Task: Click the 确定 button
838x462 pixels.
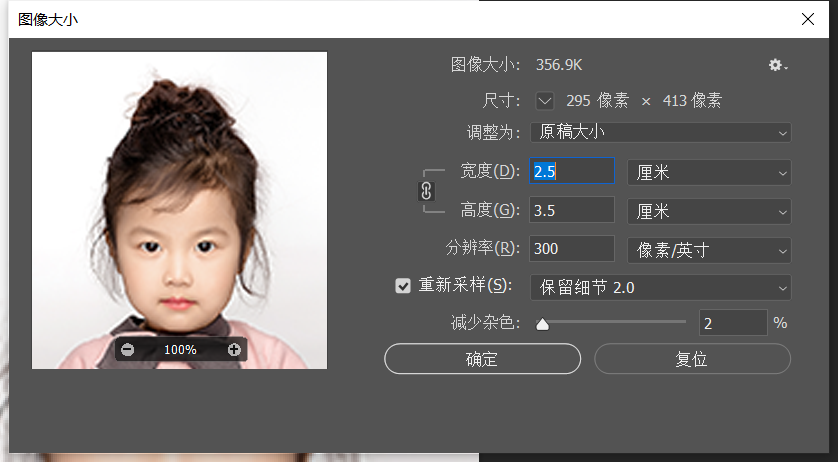Action: (482, 359)
